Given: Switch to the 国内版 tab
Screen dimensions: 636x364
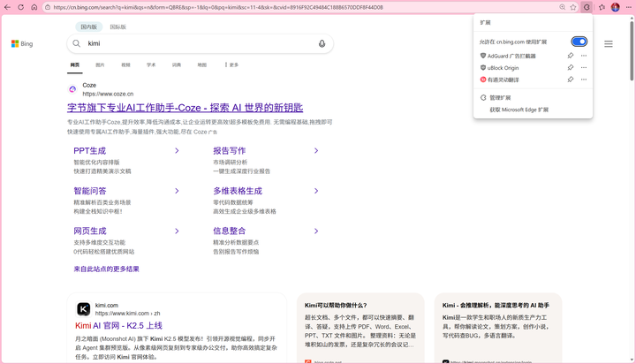Looking at the screenshot, I should coord(89,27).
